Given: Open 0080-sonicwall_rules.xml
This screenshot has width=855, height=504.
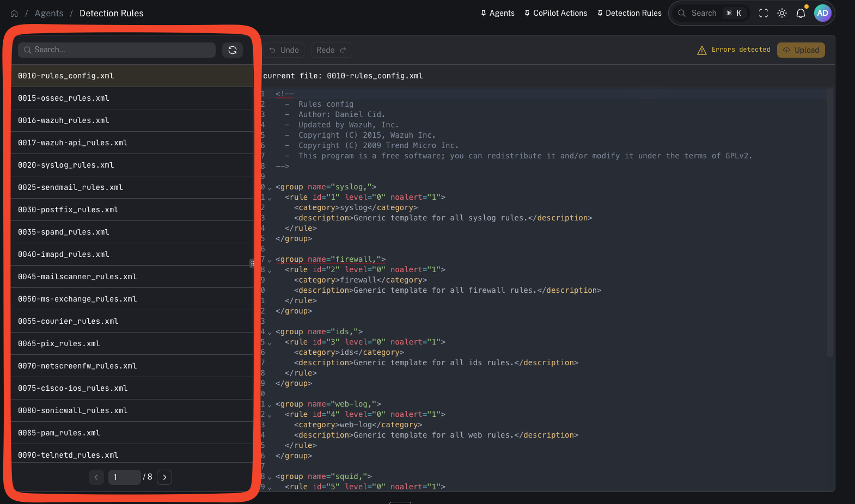Looking at the screenshot, I should 132,410.
